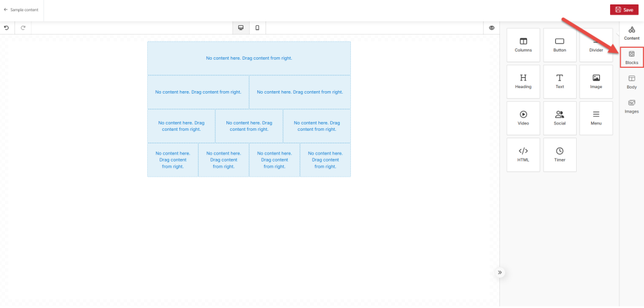Switch to the Images tab
The image size is (644, 308).
coord(631,106)
